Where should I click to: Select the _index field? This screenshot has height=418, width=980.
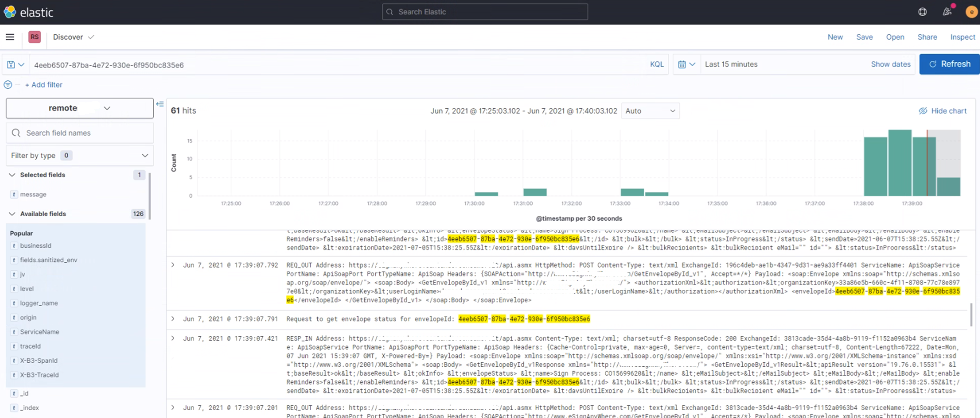tap(29, 408)
